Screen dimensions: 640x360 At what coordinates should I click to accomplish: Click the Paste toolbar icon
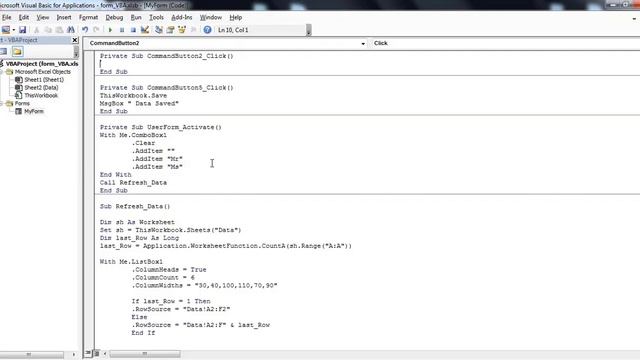pyautogui.click(x=59, y=30)
